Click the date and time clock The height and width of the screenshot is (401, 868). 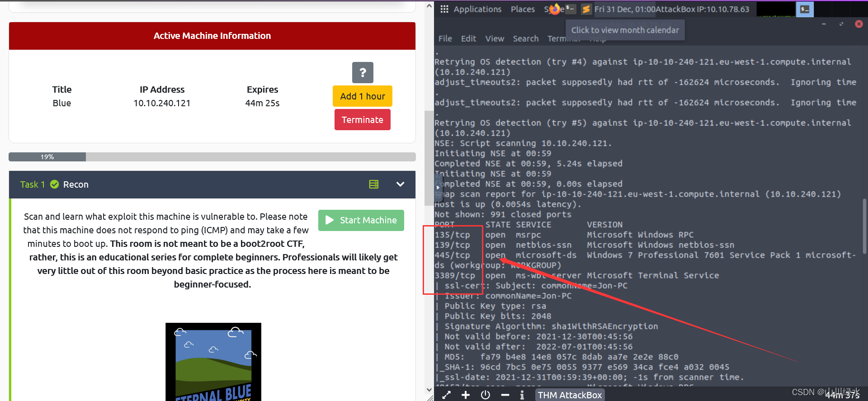point(624,9)
